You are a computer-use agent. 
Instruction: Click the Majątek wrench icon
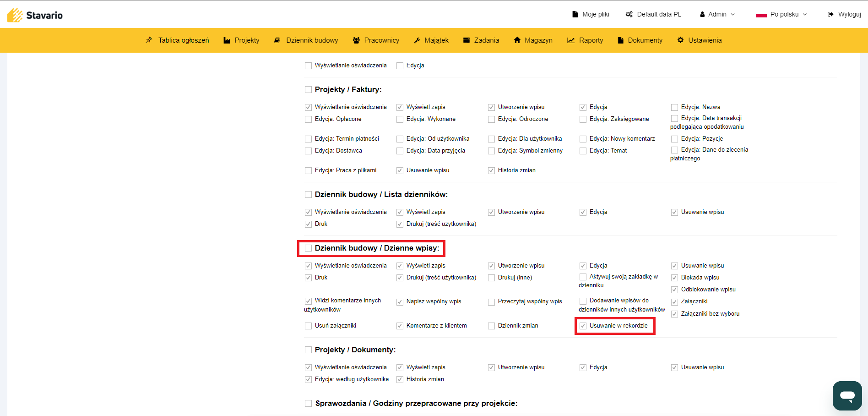tap(417, 40)
